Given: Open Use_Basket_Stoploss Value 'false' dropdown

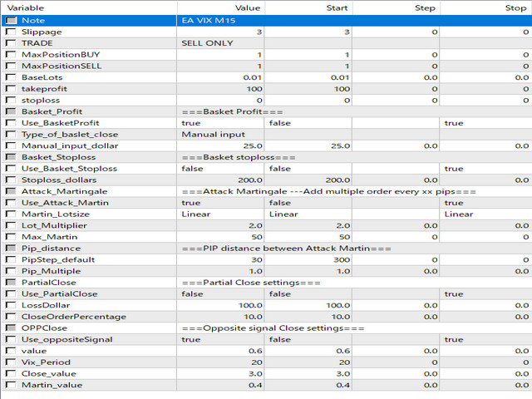Looking at the screenshot, I should click(220, 169).
